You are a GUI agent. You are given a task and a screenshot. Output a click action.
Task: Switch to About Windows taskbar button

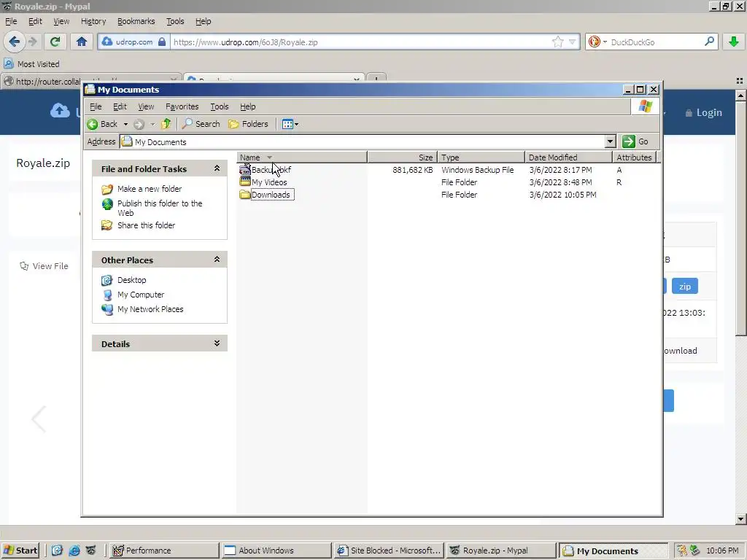click(276, 551)
